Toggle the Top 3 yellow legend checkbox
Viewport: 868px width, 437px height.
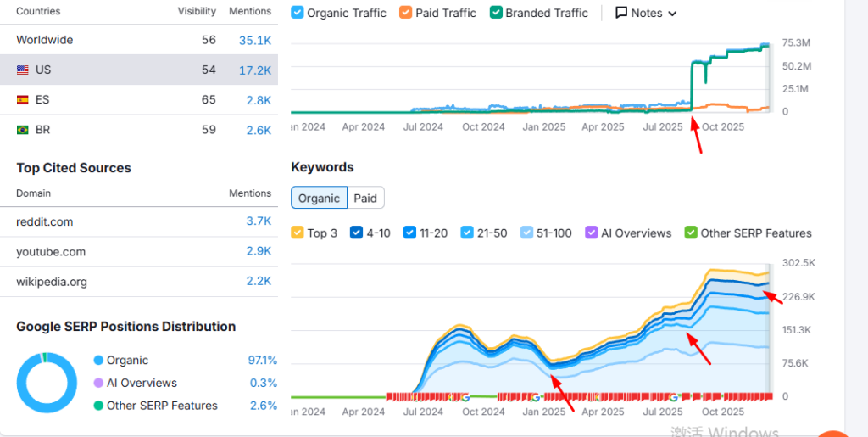tap(298, 233)
